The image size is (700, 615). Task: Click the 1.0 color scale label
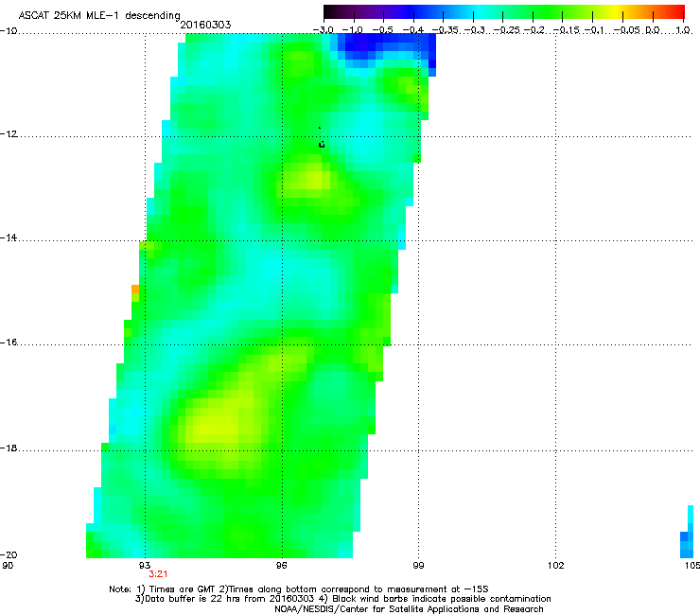[x=683, y=30]
